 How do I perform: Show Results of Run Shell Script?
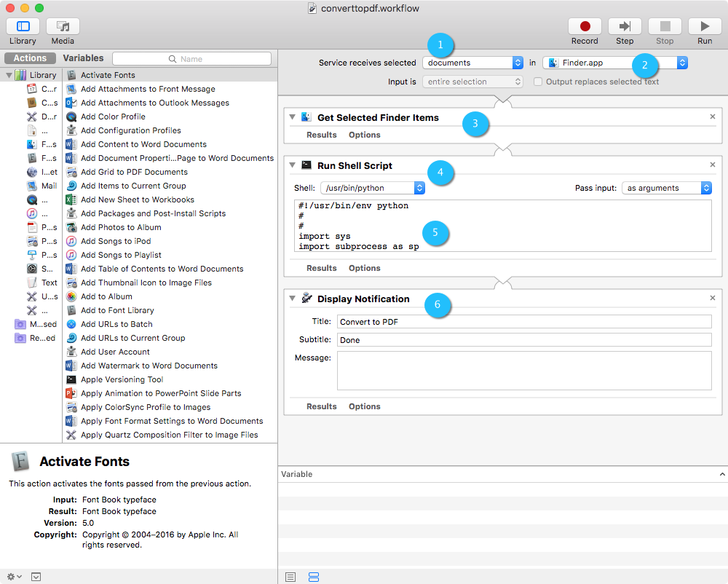tap(321, 268)
